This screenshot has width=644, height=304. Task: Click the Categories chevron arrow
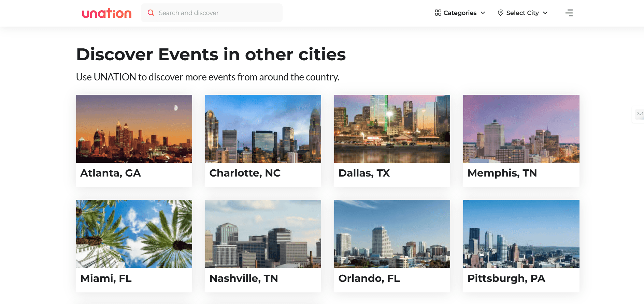[x=483, y=13]
